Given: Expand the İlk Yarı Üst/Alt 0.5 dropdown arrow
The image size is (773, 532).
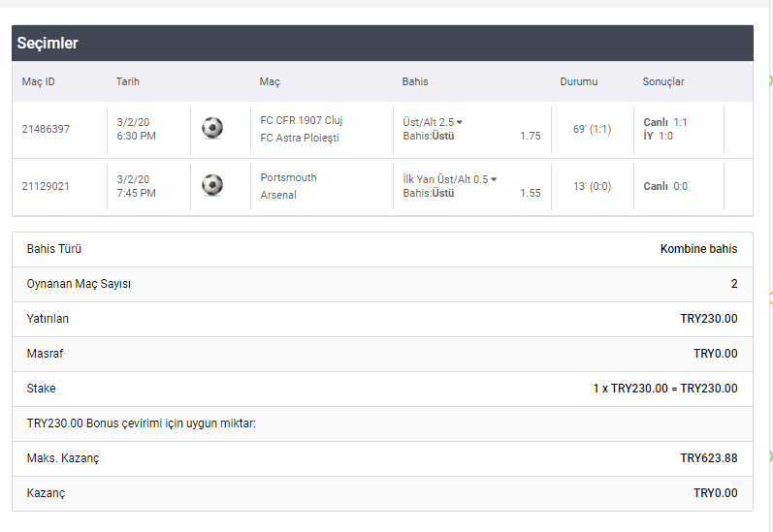Looking at the screenshot, I should (494, 179).
